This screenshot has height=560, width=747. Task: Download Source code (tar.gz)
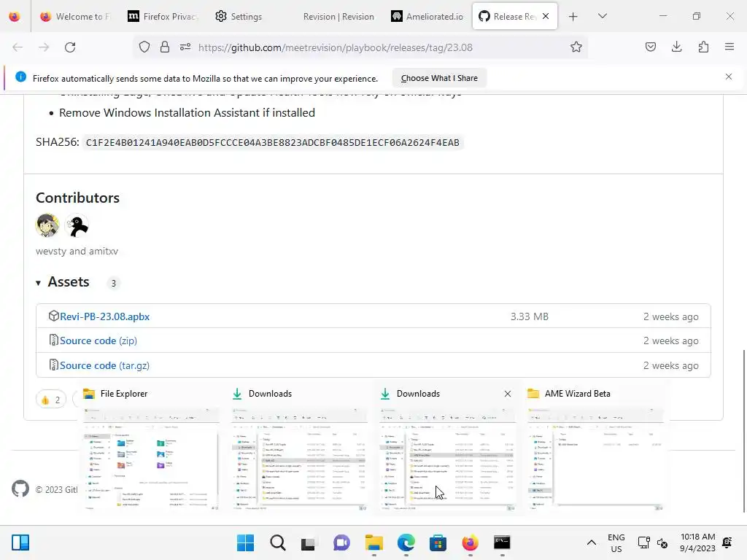104,366
